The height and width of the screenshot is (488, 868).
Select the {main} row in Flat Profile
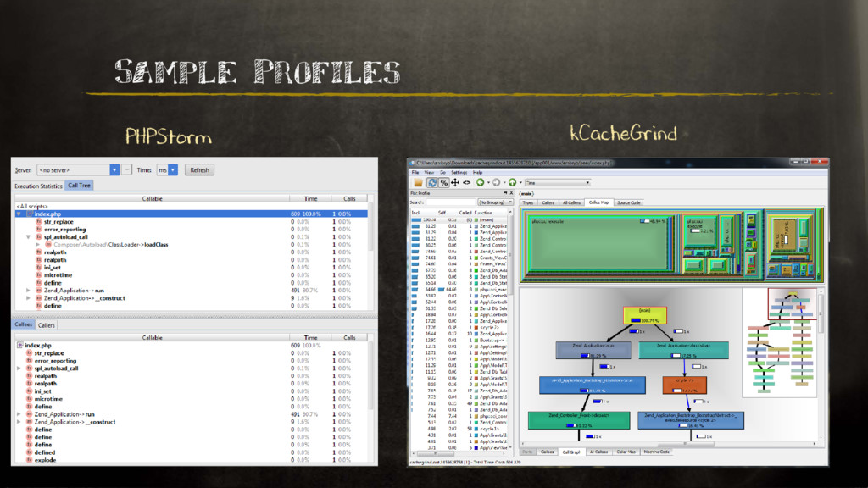[x=459, y=219]
